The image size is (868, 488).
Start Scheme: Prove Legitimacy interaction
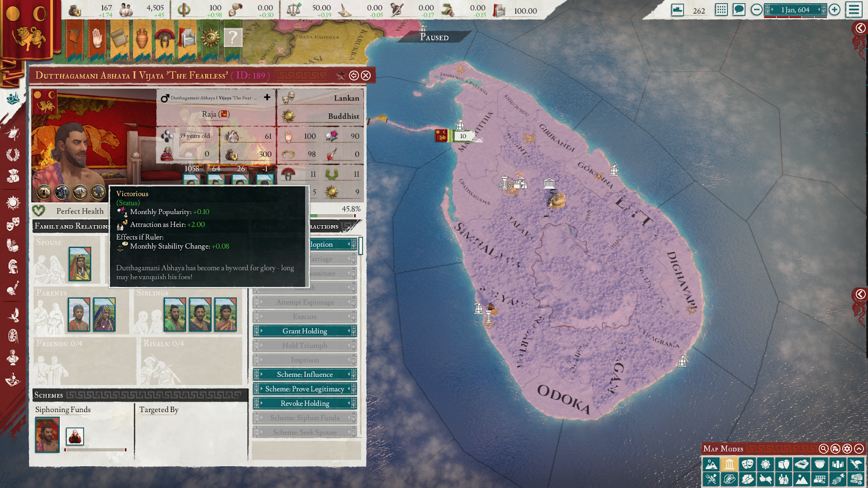pyautogui.click(x=305, y=389)
